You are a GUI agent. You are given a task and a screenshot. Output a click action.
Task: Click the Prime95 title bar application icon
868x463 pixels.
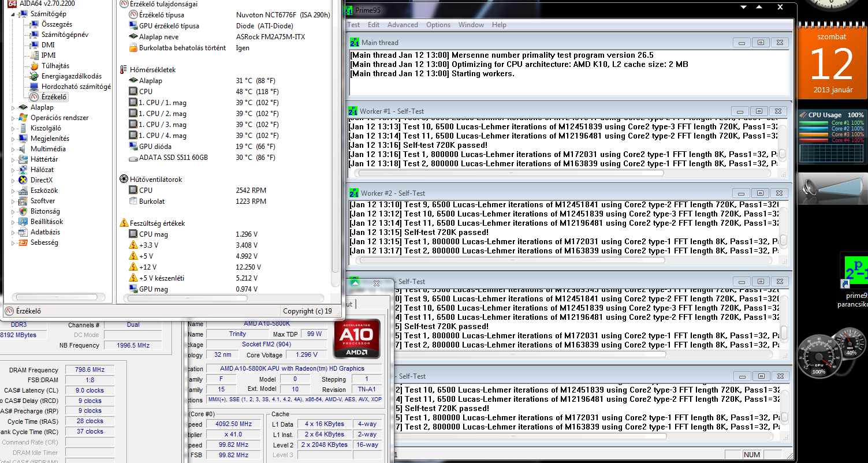click(x=348, y=10)
